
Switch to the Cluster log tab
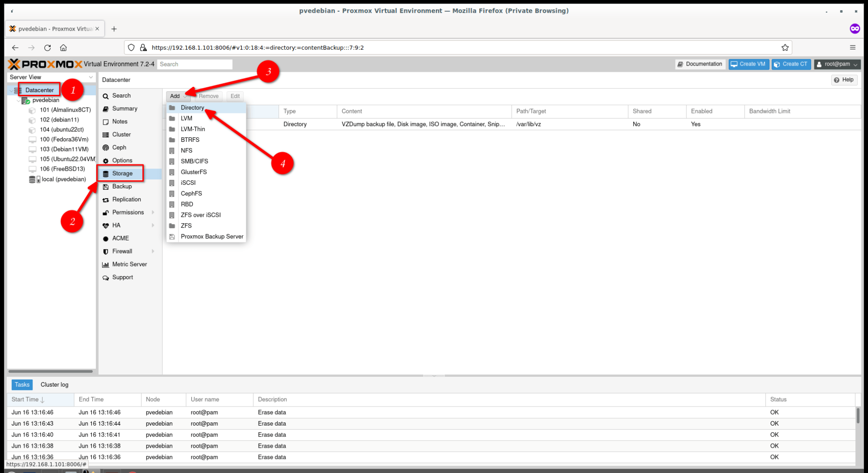54,384
